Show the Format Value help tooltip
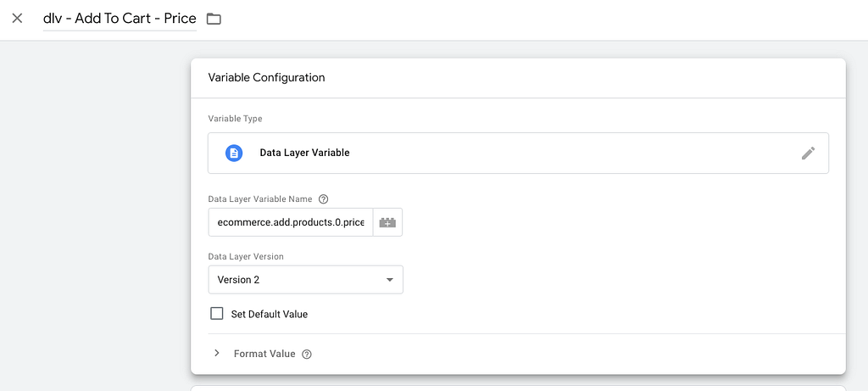The image size is (868, 391). click(x=307, y=354)
